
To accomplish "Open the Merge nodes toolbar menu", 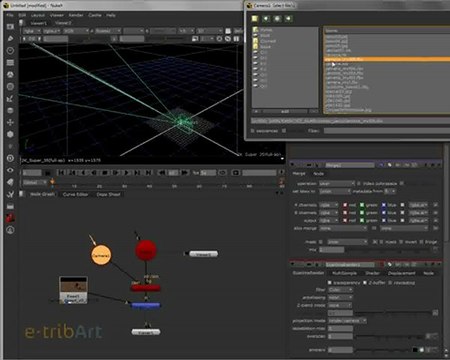I will pyautogui.click(x=10, y=111).
